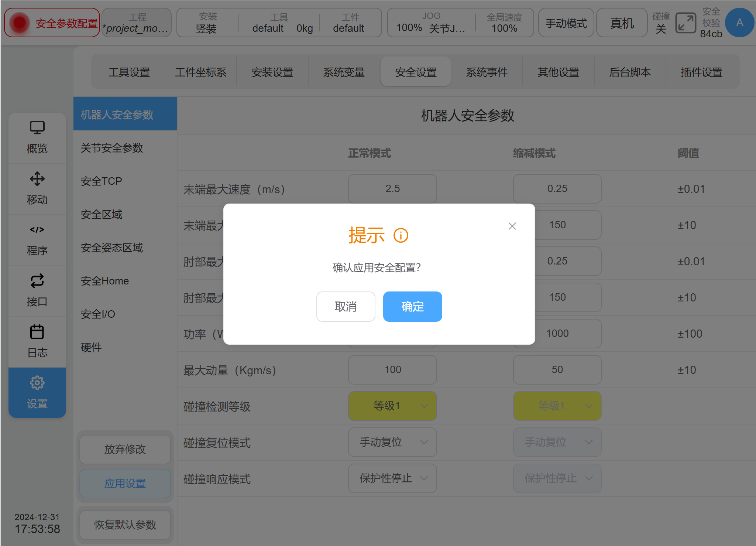Switch to Tool Settings (工具设置) tab
The width and height of the screenshot is (756, 546).
[x=129, y=72]
